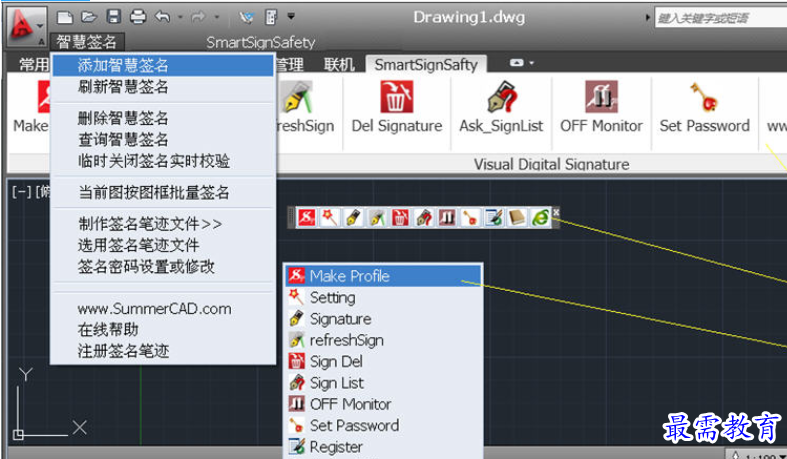Click the ribbon minimize toggle button
The width and height of the screenshot is (787, 459).
[516, 63]
